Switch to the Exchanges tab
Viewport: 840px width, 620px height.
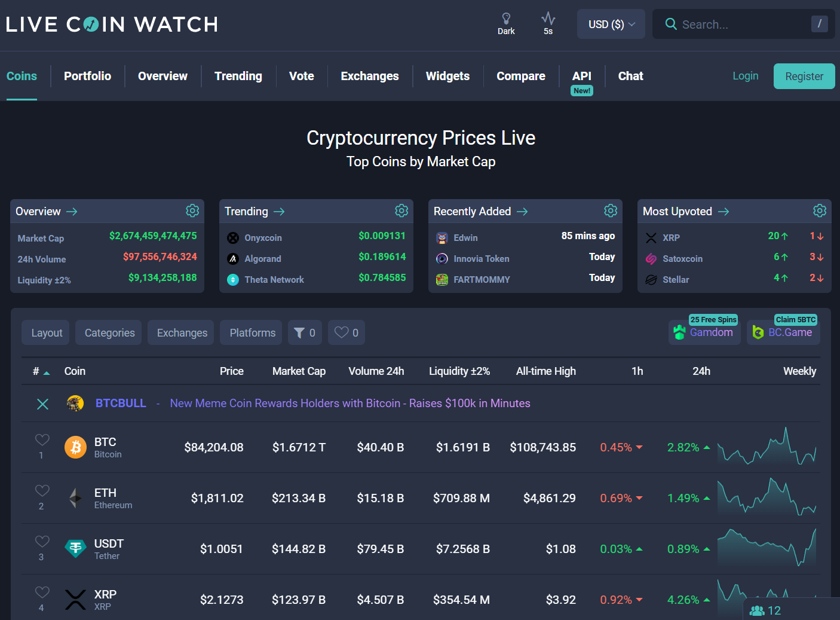(x=369, y=76)
